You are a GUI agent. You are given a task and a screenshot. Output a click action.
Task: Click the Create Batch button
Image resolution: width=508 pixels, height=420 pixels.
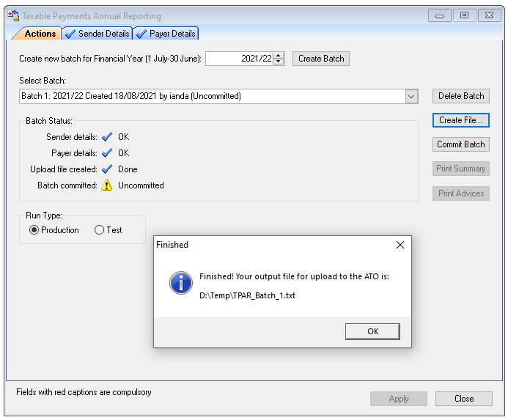pos(321,59)
